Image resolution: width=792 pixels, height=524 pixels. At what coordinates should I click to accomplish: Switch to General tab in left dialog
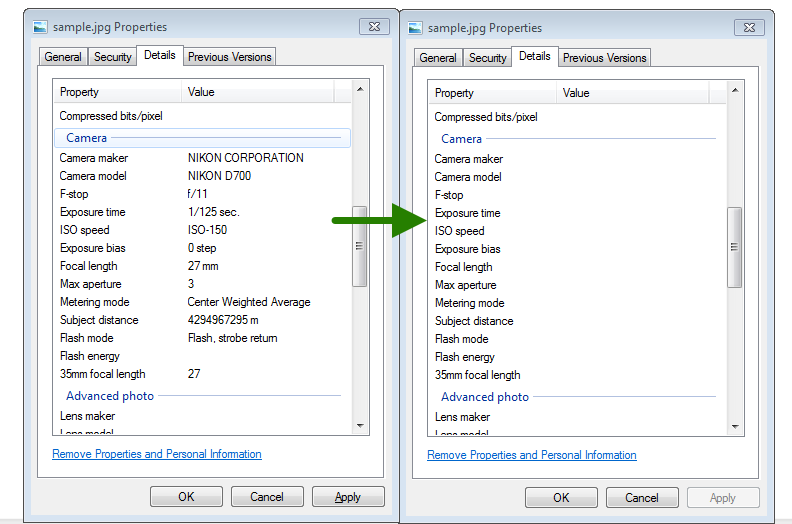[63, 57]
